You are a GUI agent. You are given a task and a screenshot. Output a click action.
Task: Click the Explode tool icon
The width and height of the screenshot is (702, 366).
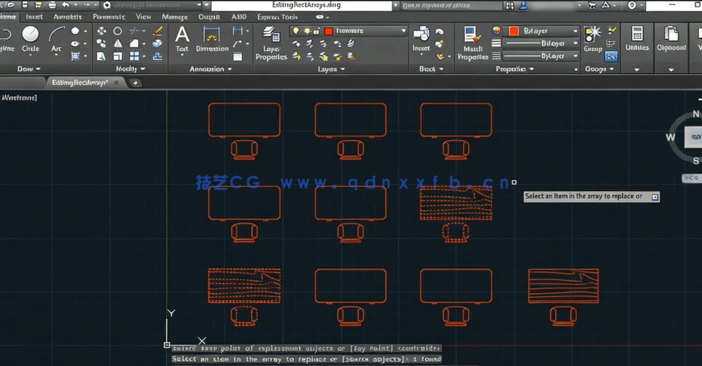click(x=158, y=43)
